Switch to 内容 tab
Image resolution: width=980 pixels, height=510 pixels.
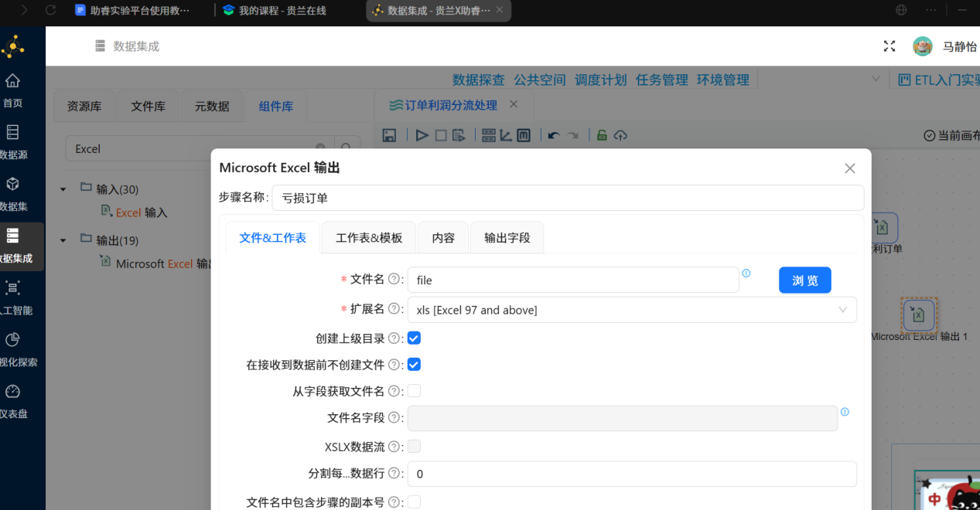(443, 238)
